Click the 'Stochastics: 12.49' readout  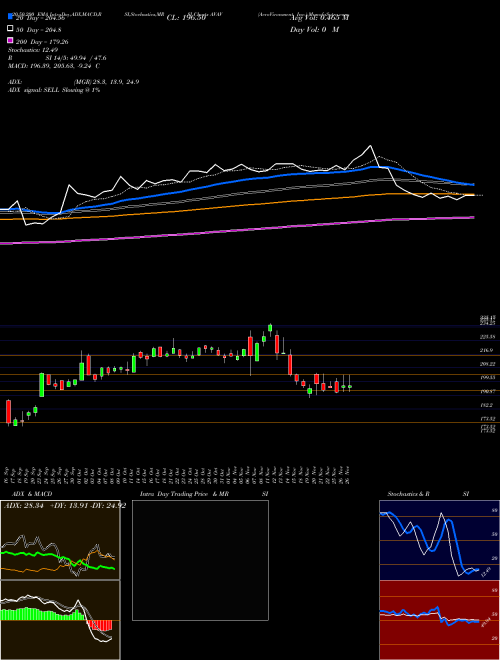click(x=32, y=50)
